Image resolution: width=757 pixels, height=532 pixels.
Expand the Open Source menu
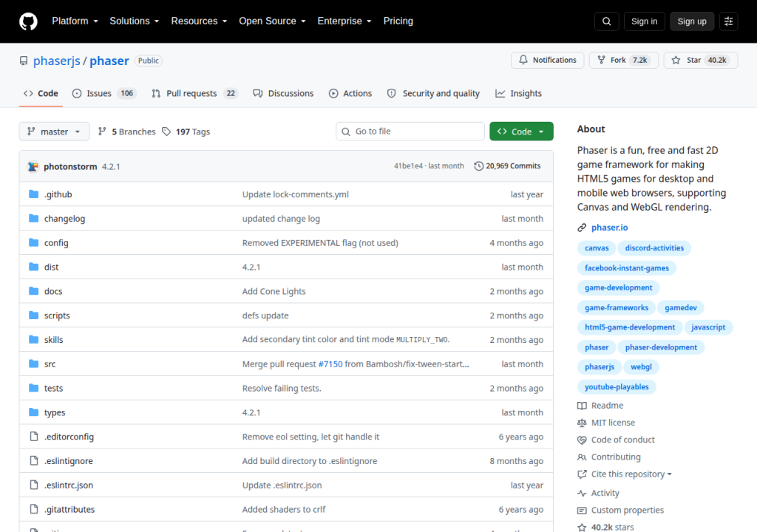click(x=272, y=21)
